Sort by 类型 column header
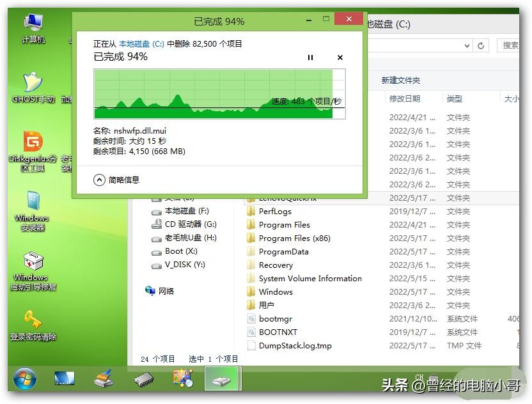 pos(455,99)
